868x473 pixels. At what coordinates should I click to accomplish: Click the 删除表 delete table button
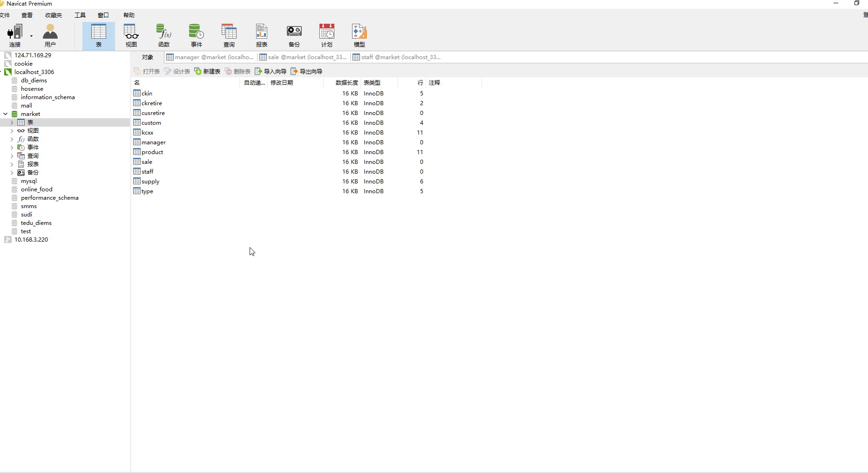[x=237, y=71]
